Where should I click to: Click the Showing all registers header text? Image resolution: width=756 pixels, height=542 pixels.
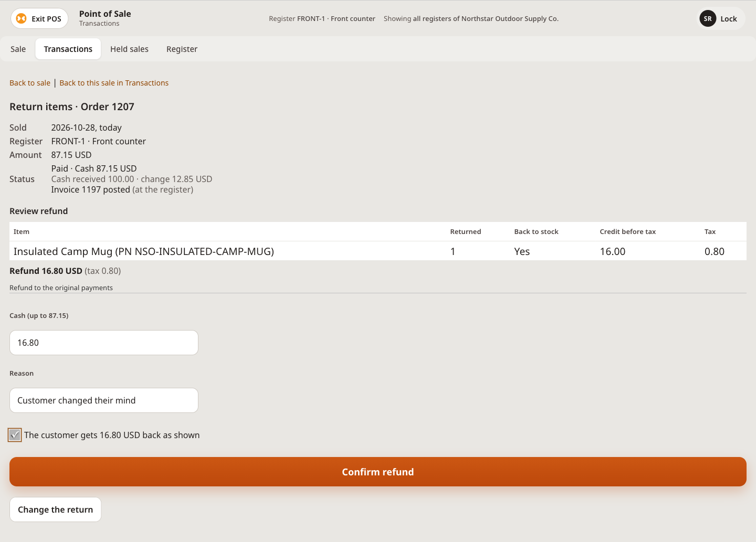point(471,19)
